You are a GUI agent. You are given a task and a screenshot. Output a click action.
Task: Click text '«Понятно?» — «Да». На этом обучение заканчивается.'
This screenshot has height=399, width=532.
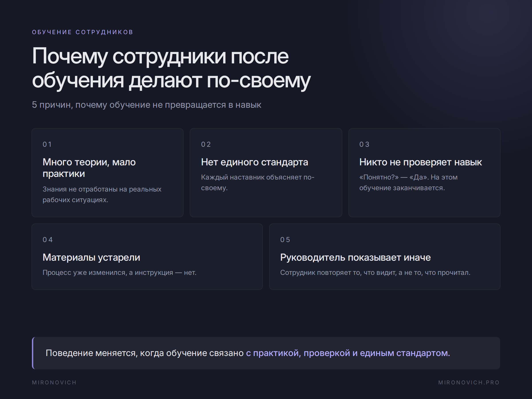click(x=408, y=182)
